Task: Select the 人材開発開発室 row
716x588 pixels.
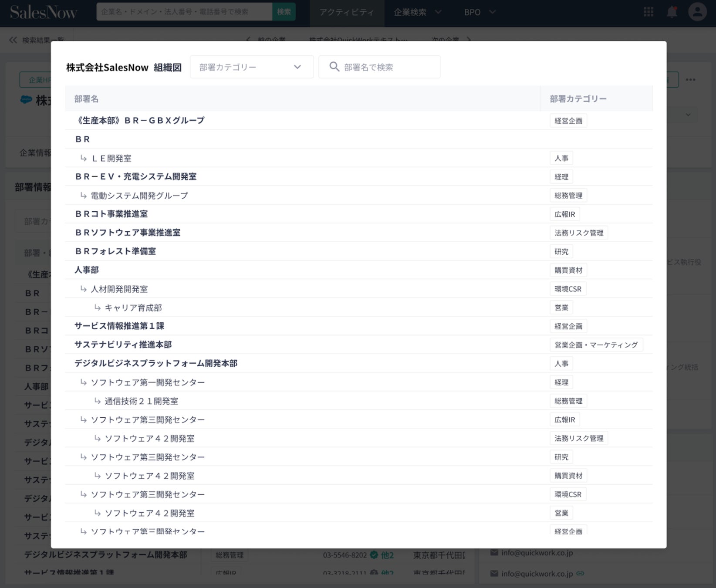Action: pos(358,289)
